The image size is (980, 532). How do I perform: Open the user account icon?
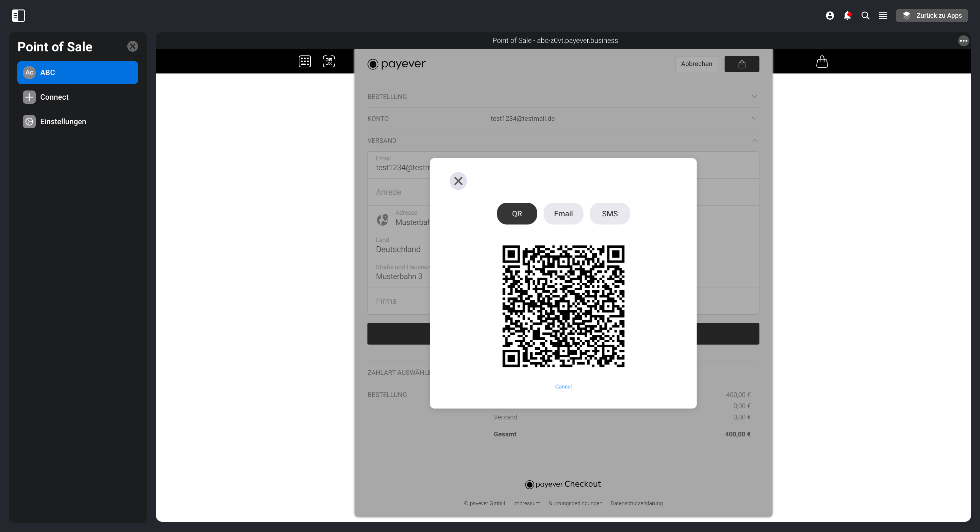[830, 16]
